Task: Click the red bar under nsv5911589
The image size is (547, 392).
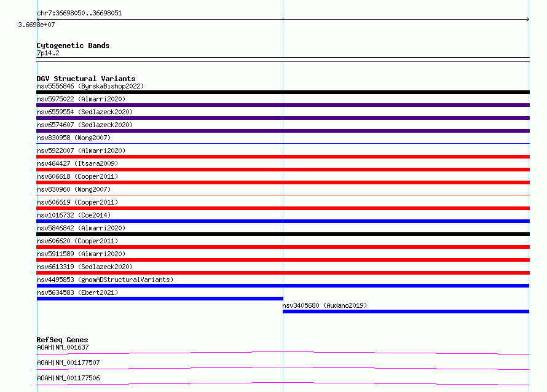Action: (283, 260)
